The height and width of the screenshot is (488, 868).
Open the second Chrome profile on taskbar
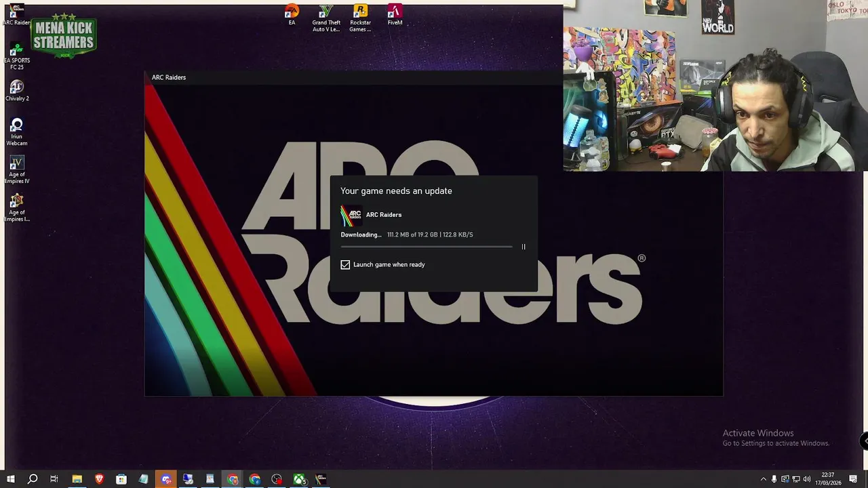click(x=254, y=479)
